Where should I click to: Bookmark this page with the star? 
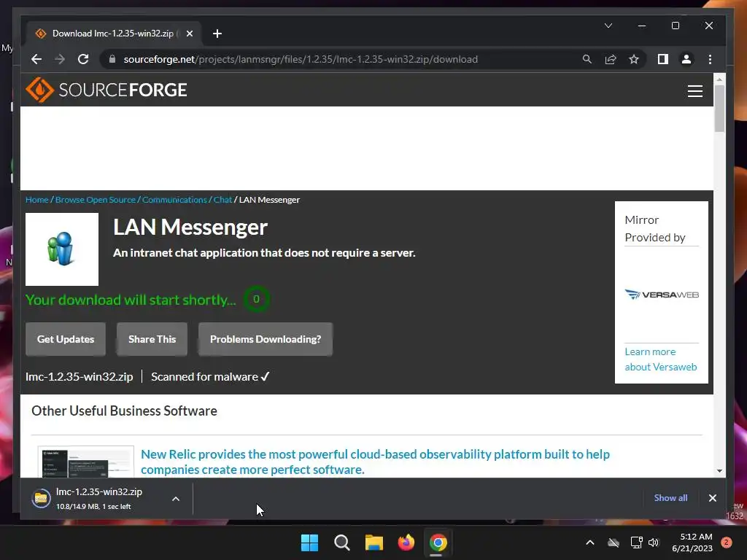(x=634, y=59)
